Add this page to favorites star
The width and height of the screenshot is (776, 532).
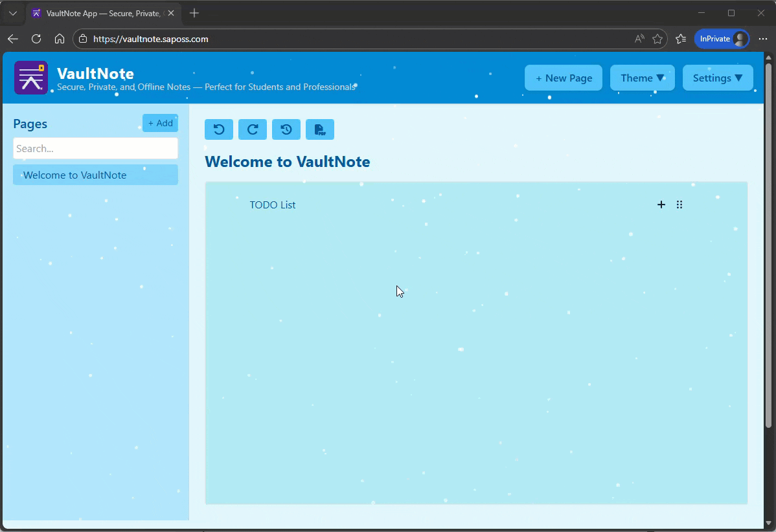click(657, 39)
